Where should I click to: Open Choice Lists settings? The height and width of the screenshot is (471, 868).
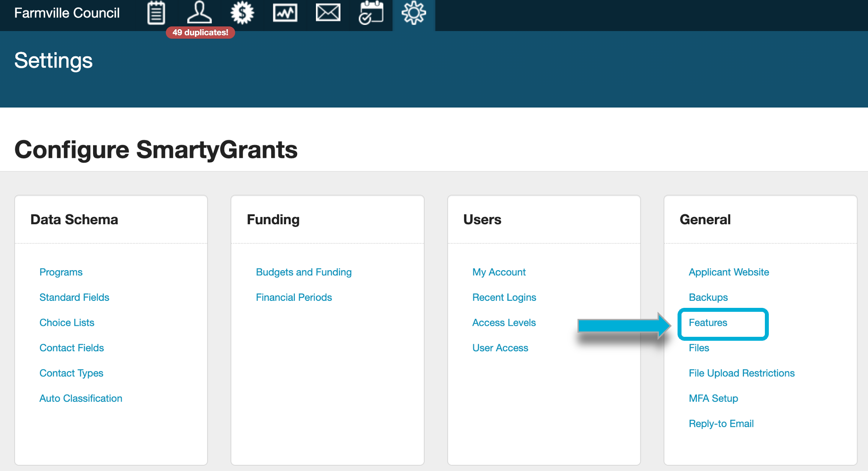(67, 323)
